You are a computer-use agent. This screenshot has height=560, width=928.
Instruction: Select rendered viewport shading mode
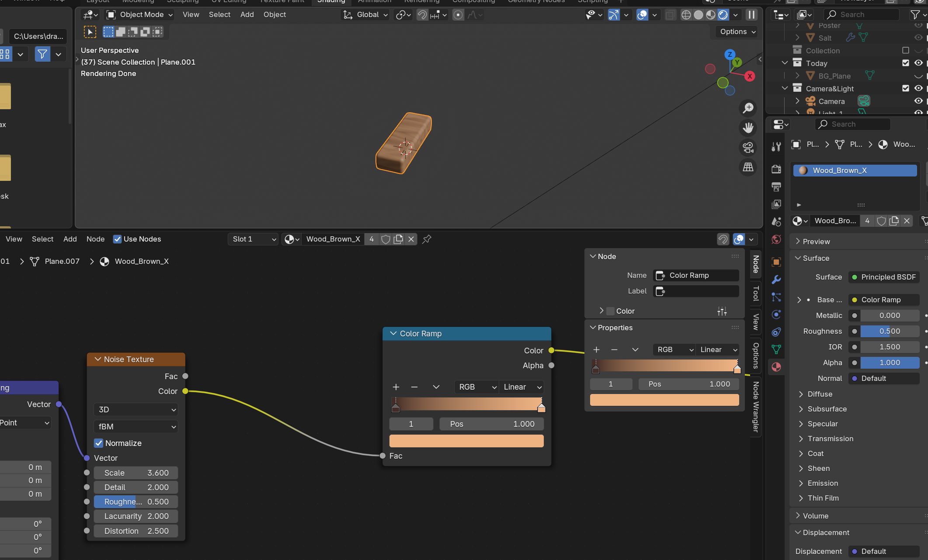point(723,15)
